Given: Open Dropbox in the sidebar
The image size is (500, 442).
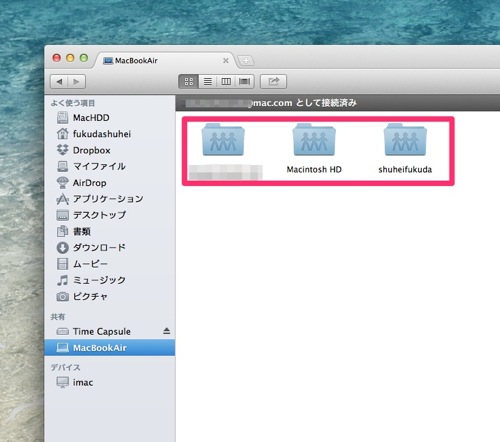Looking at the screenshot, I should pyautogui.click(x=109, y=150).
